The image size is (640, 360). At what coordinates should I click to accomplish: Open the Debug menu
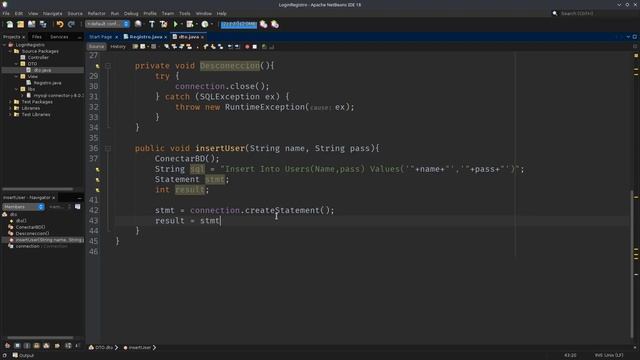pyautogui.click(x=131, y=13)
